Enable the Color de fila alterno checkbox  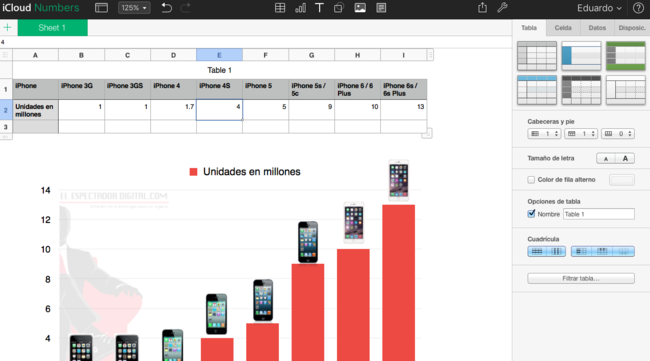click(x=531, y=179)
